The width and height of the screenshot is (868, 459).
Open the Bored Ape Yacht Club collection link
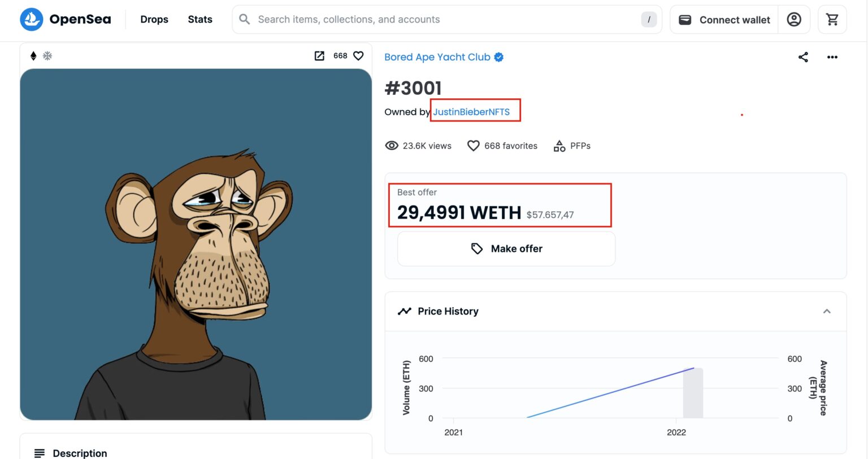tap(437, 57)
